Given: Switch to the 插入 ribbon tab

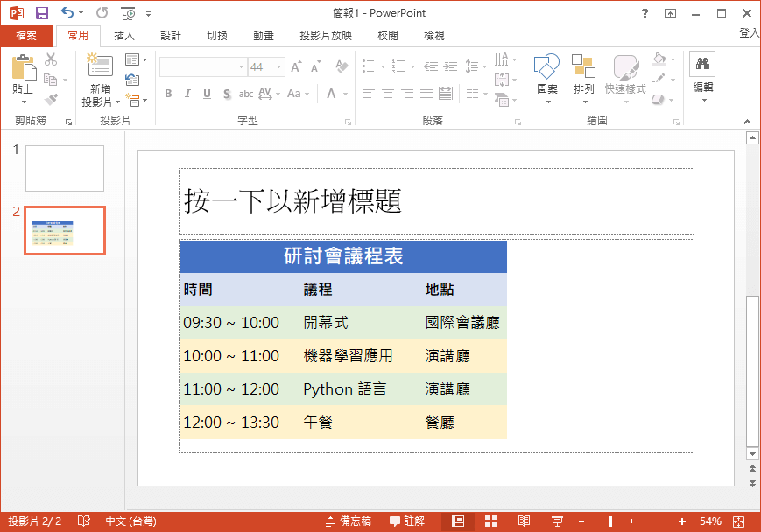Looking at the screenshot, I should click(x=123, y=35).
